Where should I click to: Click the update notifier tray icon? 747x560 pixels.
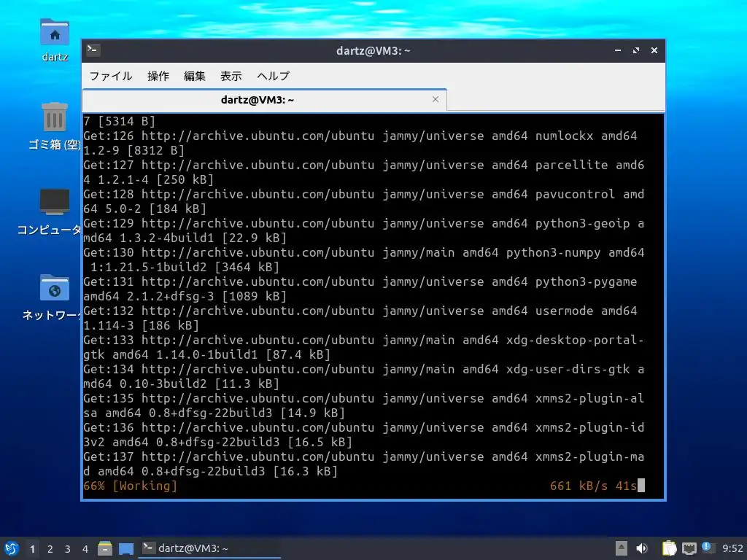(708, 548)
